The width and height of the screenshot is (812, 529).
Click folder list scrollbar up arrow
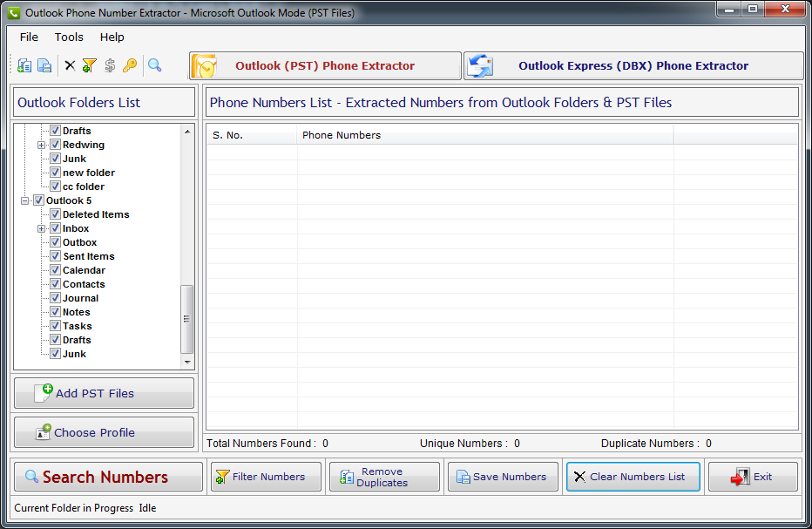[x=187, y=132]
